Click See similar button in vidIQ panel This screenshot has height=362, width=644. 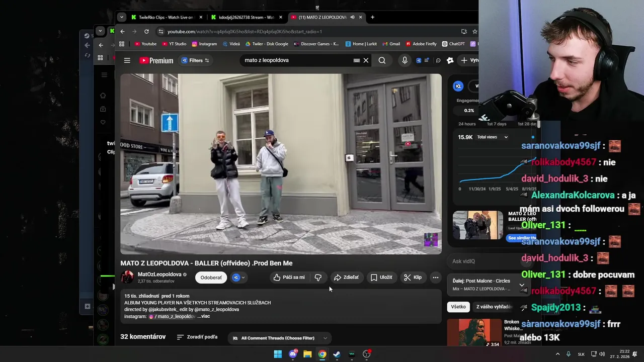point(521,238)
